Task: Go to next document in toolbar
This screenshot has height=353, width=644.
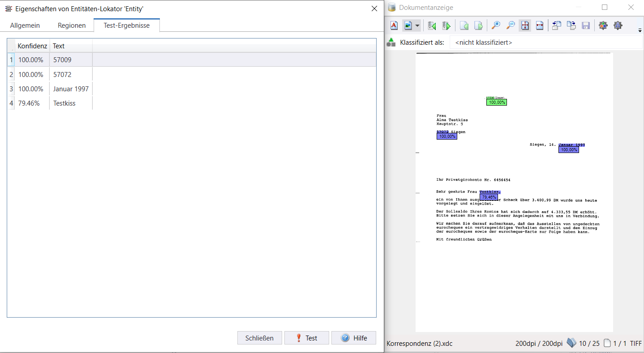Action: (x=446, y=26)
